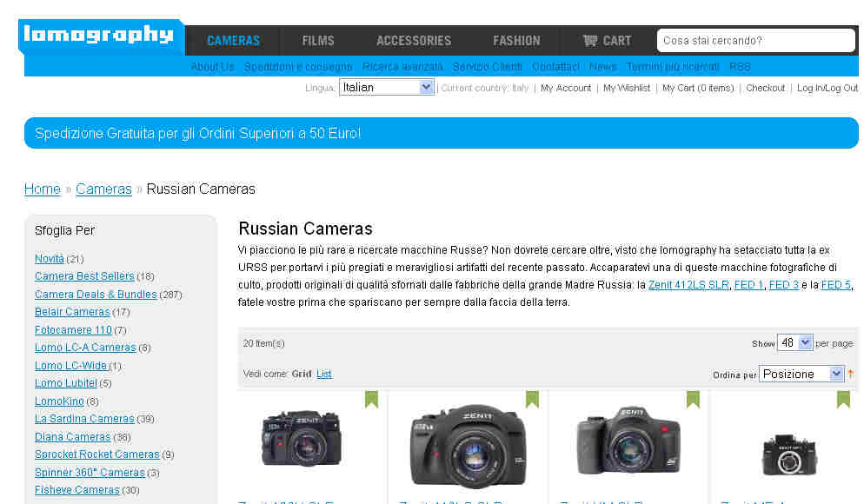This screenshot has width=864, height=504.
Task: Open the CAMERAS menu
Action: (233, 40)
